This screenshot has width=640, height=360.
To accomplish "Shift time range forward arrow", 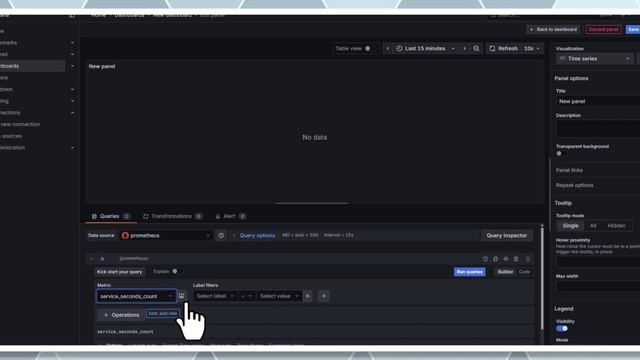I will pos(464,49).
